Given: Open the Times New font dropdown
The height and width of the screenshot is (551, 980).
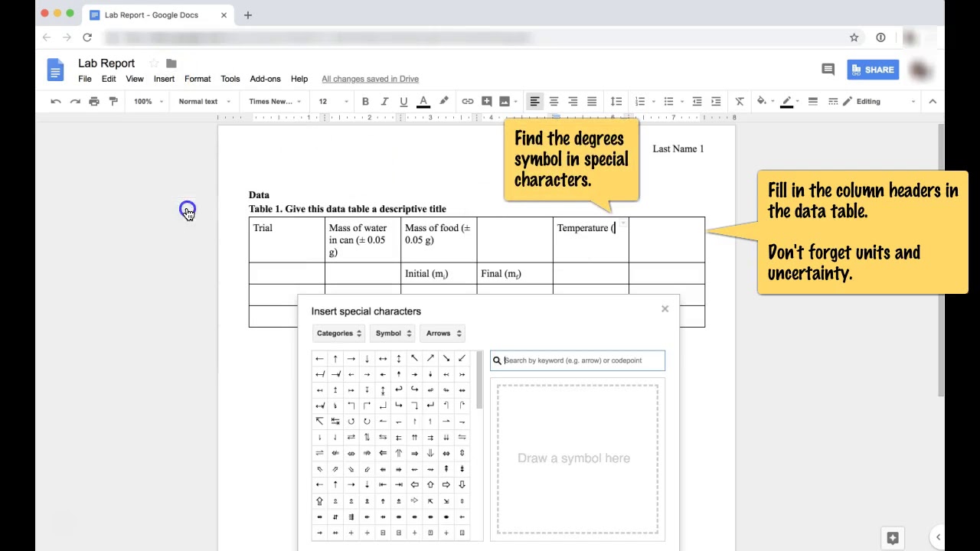Looking at the screenshot, I should (274, 101).
